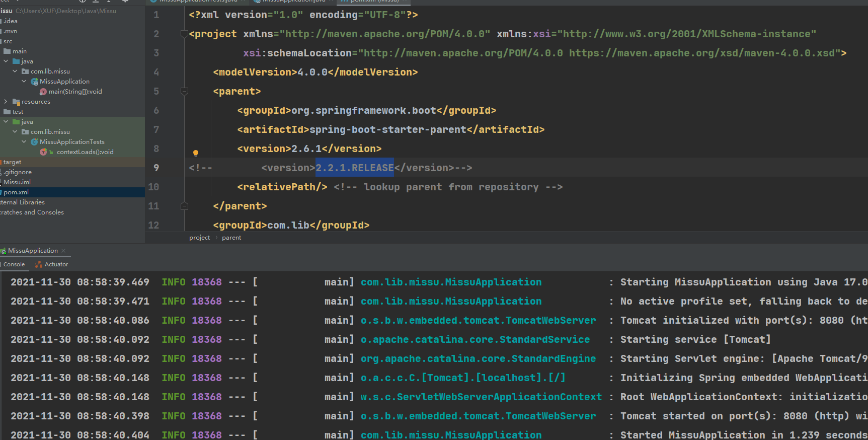Click 'Starting service [Tomcat]' console message

click(x=695, y=339)
